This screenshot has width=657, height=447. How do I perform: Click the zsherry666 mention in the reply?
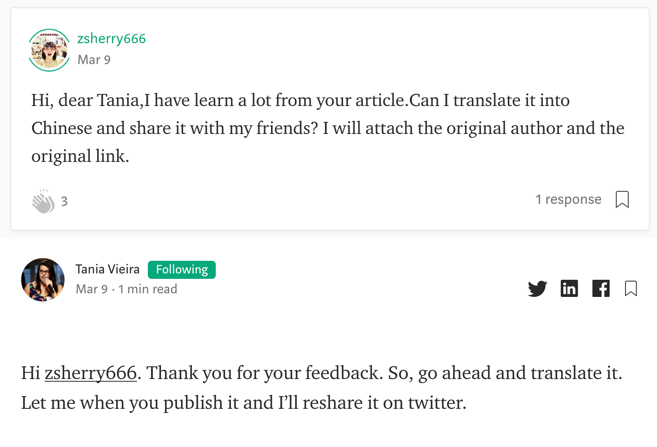click(90, 373)
